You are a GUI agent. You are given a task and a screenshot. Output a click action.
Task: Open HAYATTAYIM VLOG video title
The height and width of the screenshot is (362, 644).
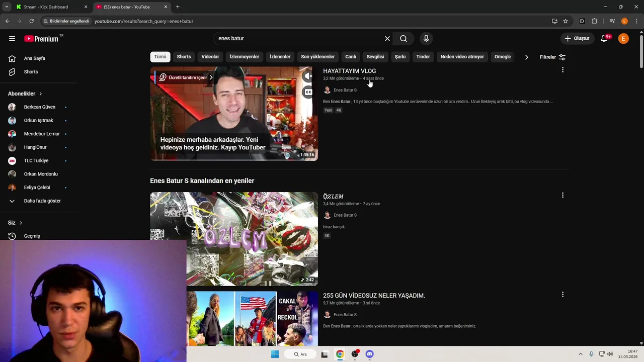tap(349, 71)
